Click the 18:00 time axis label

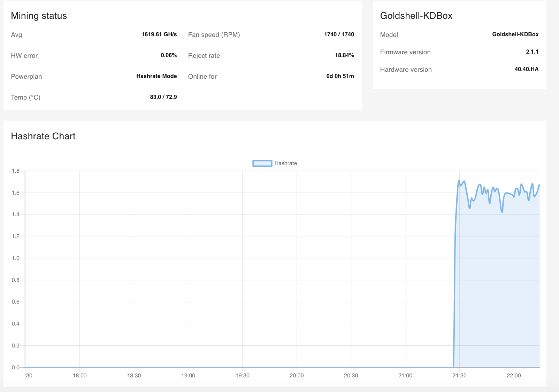(x=80, y=376)
